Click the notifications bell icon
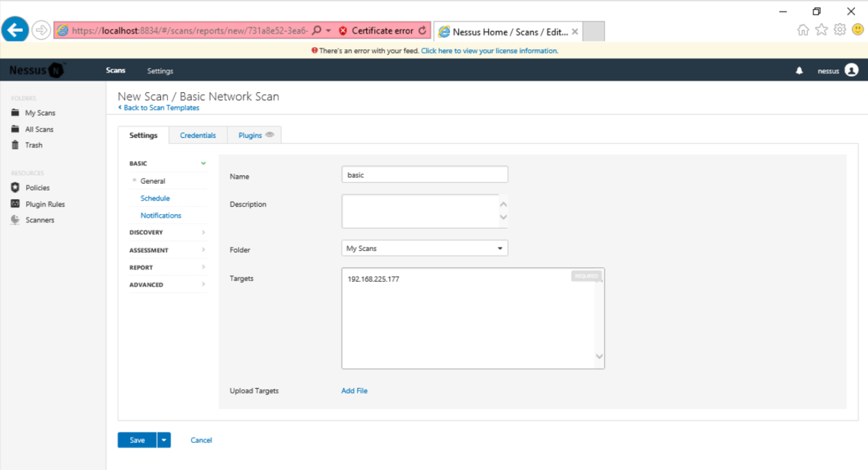868x470 pixels. [799, 71]
